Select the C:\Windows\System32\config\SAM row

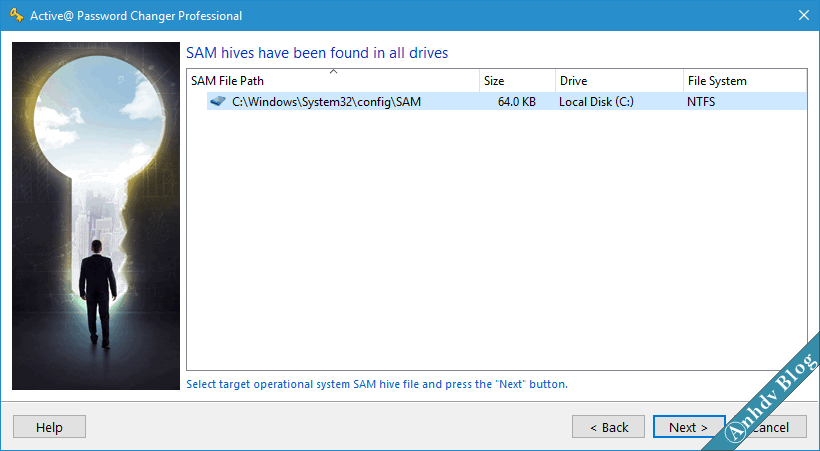click(x=506, y=102)
